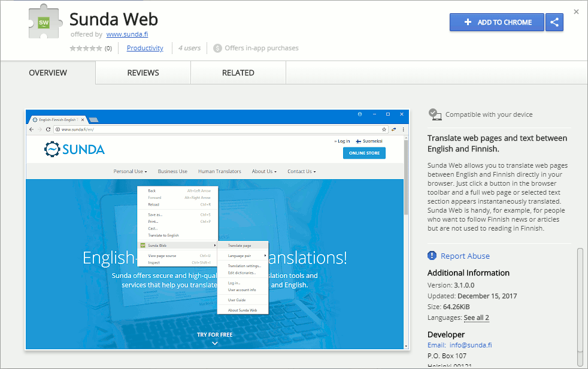The height and width of the screenshot is (369, 588).
Task: Click the Version: 3.1.0.0 text
Action: pyautogui.click(x=451, y=285)
